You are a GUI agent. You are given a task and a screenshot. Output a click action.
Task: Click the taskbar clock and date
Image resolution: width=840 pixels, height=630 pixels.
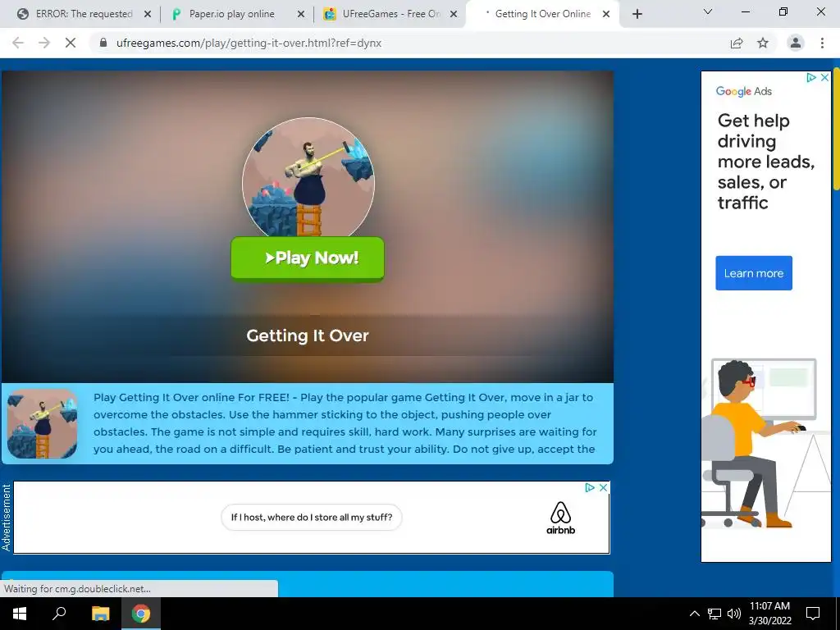tap(769, 614)
